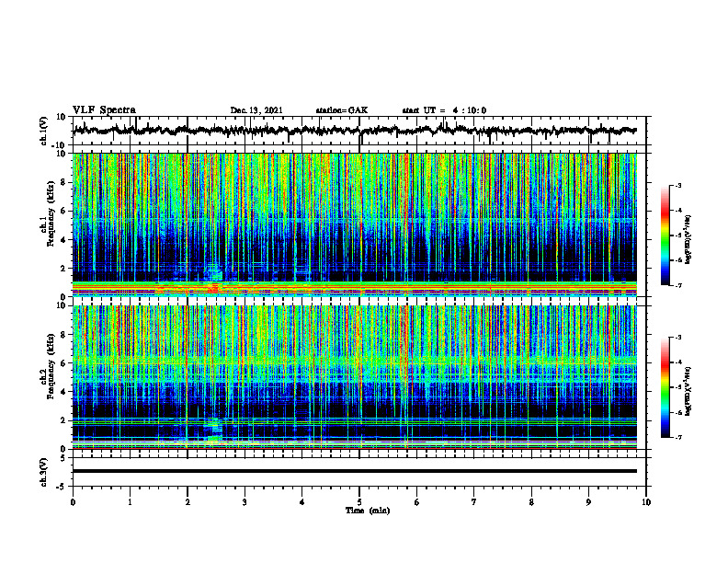Click the "4" kHz tick on ch.2 spectrogram
The height and width of the screenshot is (563, 728).
click(63, 392)
